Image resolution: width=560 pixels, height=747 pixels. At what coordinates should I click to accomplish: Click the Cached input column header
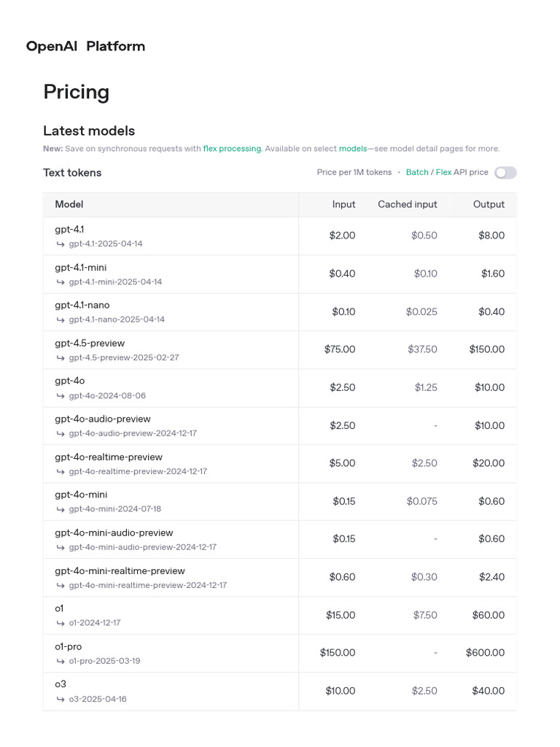(407, 205)
